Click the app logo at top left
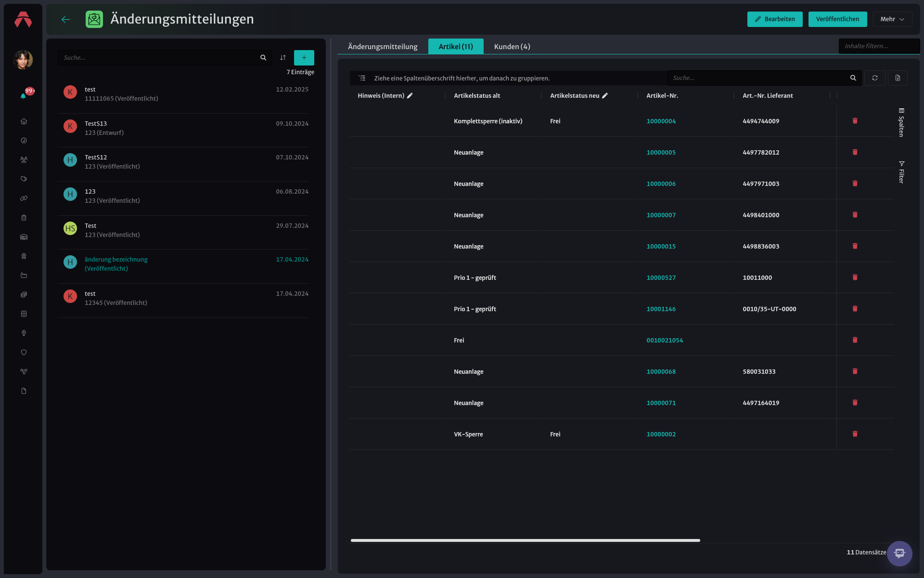This screenshot has width=924, height=578. pos(23,20)
